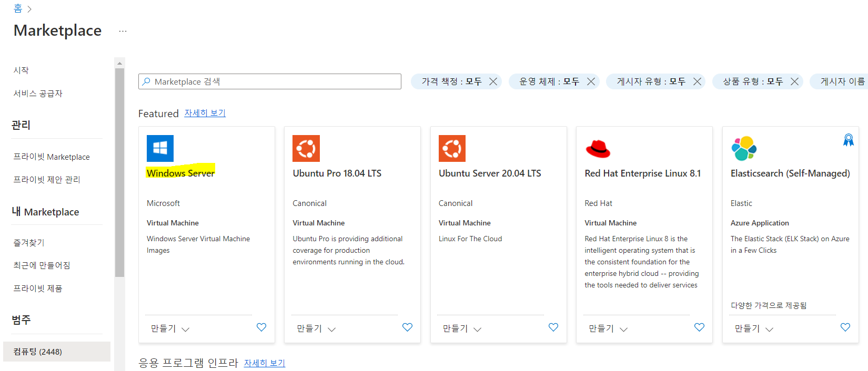Screen dimensions: 868x371
Task: Click the breadcrumb chevron after 홈
Action: coord(29,9)
